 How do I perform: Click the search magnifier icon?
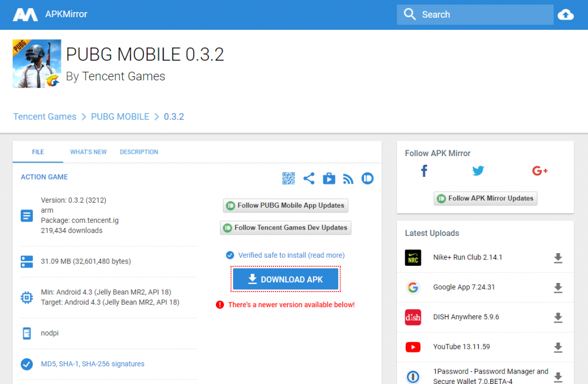click(409, 14)
